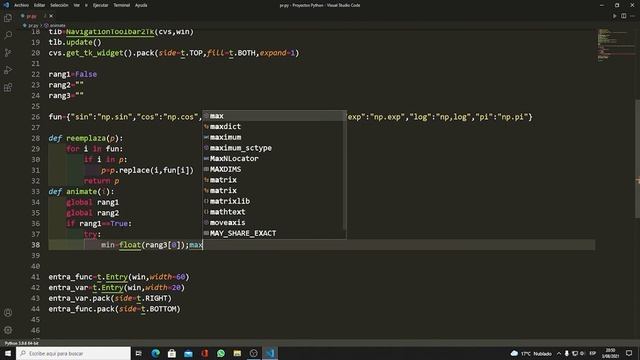Open Microsoft Edge from taskbar
This screenshot has height=360, width=640.
click(x=156, y=353)
